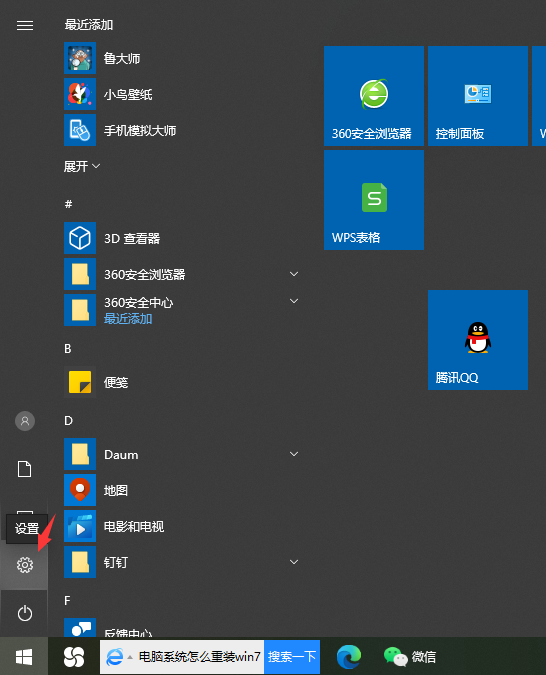Launch the WPS表格 tile
The image size is (546, 675).
coord(374,200)
